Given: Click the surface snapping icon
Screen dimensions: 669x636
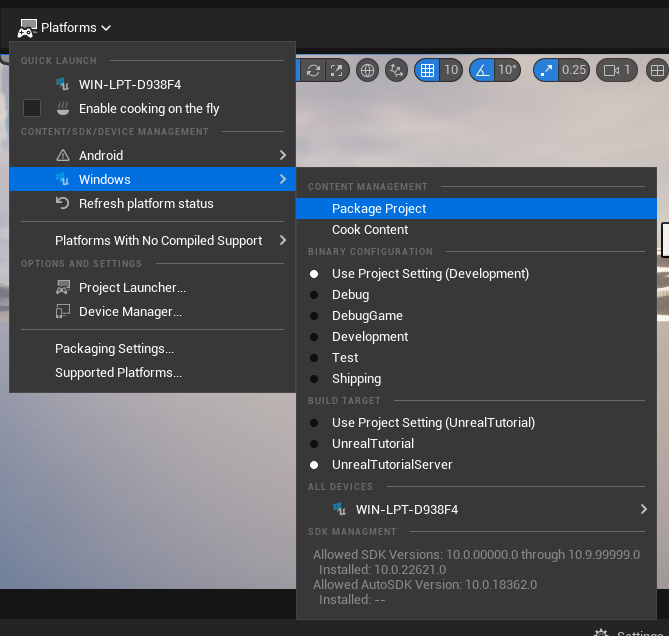Looking at the screenshot, I should [x=398, y=70].
